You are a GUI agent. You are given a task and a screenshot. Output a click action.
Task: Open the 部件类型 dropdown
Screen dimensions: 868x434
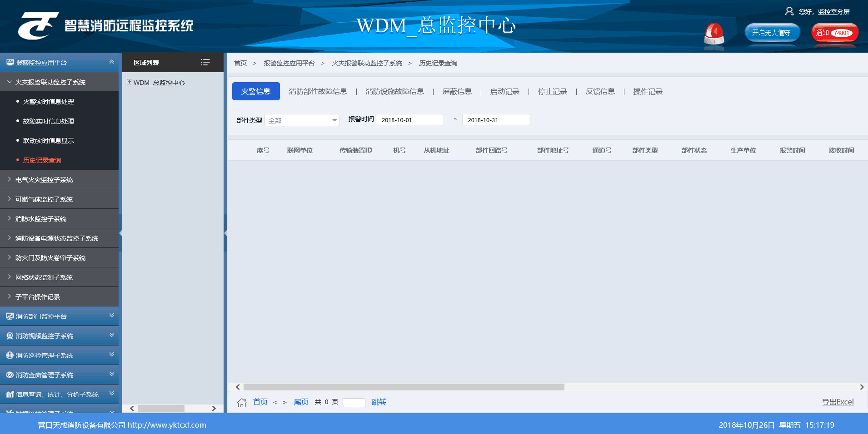(x=302, y=120)
